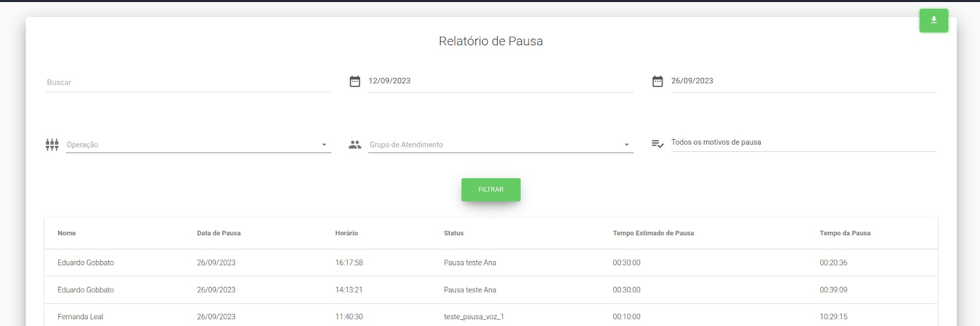The height and width of the screenshot is (326, 980).
Task: Click the 16:17:58 time cell
Action: [x=349, y=263]
